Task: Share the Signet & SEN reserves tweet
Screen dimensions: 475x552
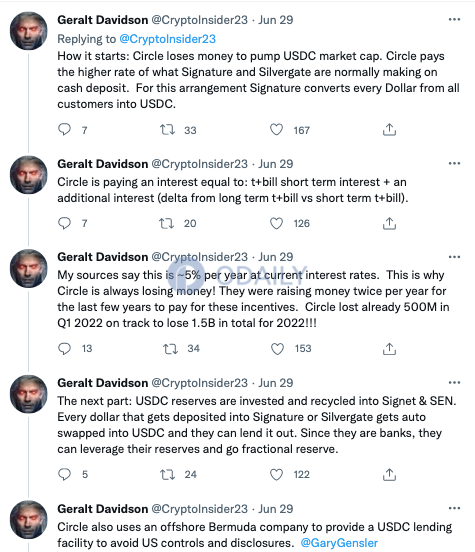Action: click(389, 474)
